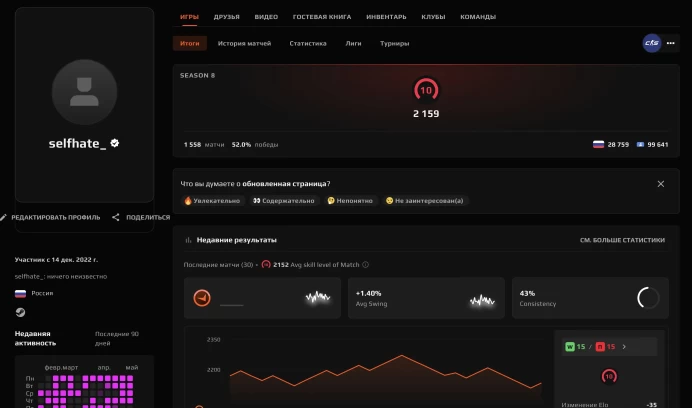The width and height of the screenshot is (692, 408).
Task: Click the Consistency circular progress ring
Action: (x=648, y=298)
